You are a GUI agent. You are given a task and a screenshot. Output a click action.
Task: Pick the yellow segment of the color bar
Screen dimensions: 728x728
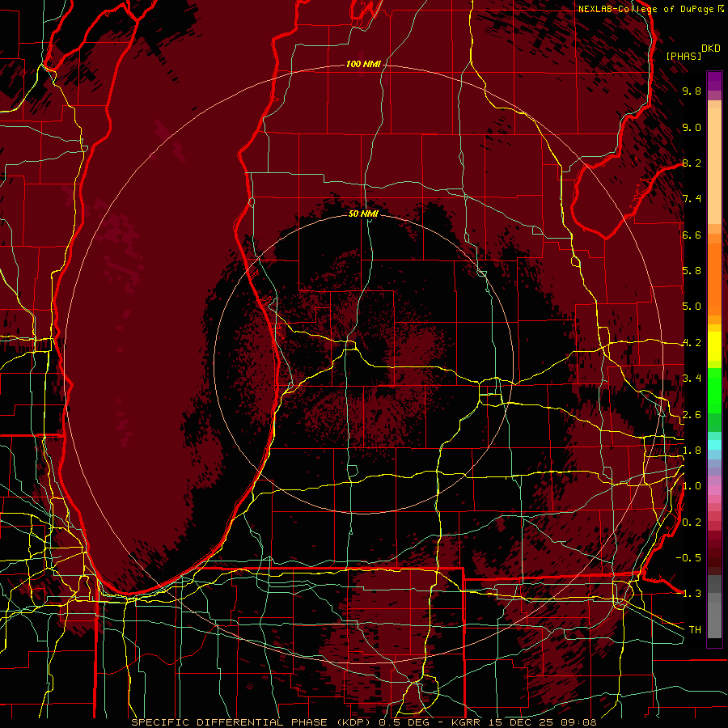click(x=714, y=346)
